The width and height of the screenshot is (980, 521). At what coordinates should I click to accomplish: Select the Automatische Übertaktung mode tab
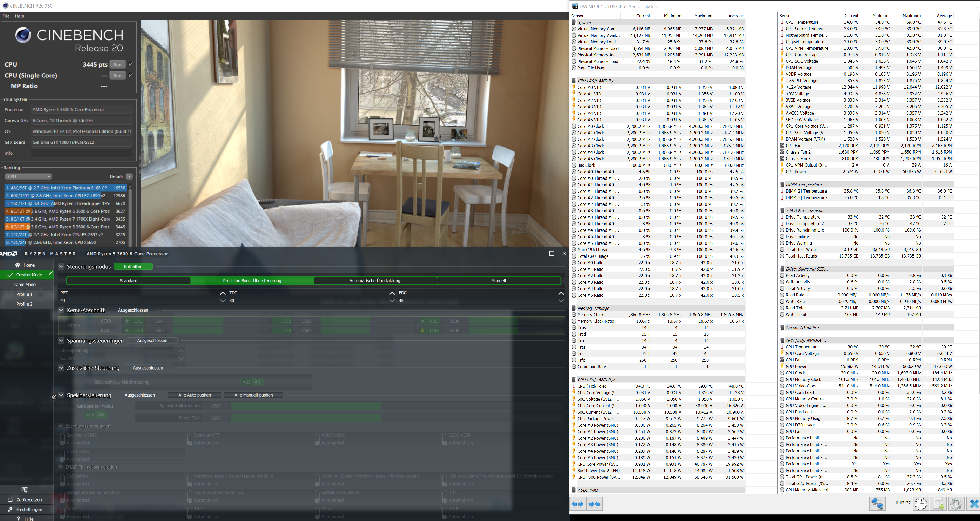click(x=374, y=280)
